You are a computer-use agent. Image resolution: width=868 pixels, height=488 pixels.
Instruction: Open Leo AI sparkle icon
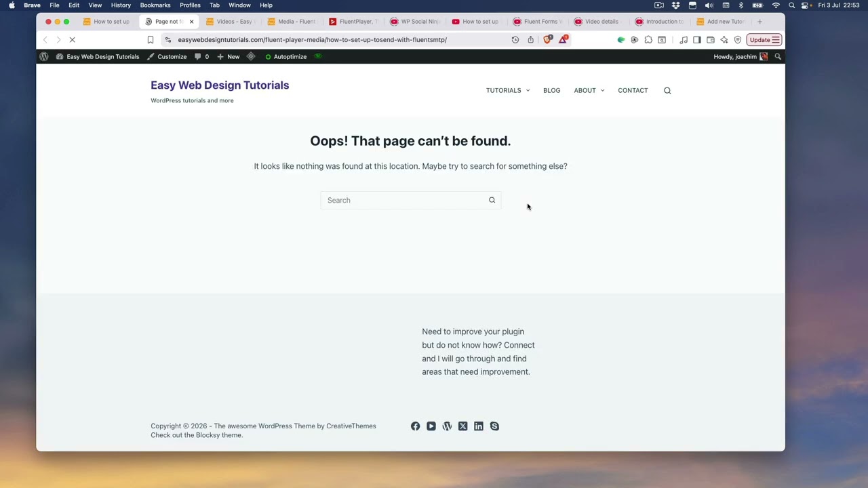[x=724, y=40]
